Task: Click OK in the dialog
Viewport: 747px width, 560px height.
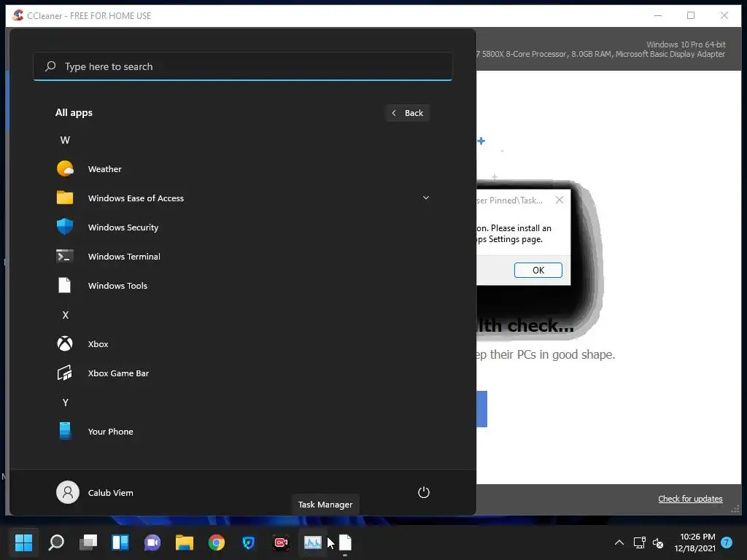Action: click(538, 270)
